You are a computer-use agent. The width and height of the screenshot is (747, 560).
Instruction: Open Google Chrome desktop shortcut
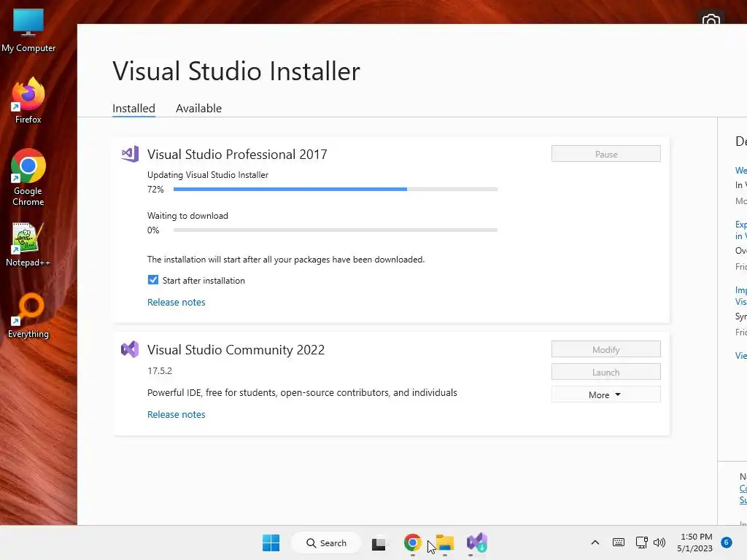pyautogui.click(x=28, y=177)
